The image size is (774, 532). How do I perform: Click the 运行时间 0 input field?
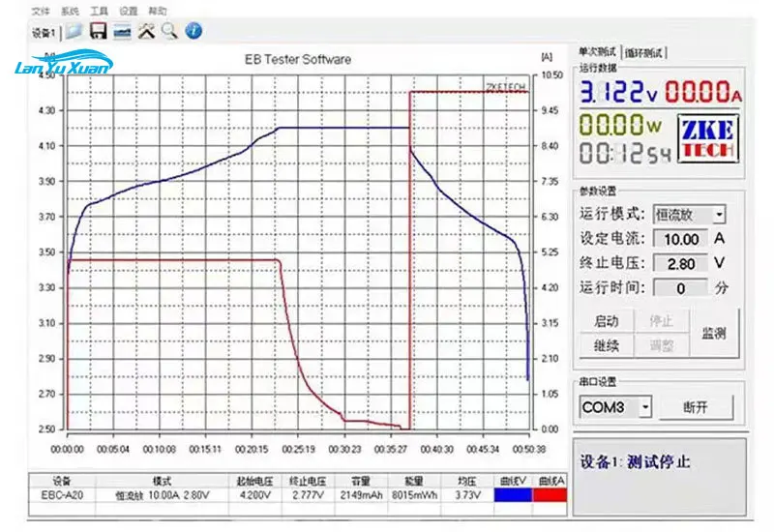point(681,288)
